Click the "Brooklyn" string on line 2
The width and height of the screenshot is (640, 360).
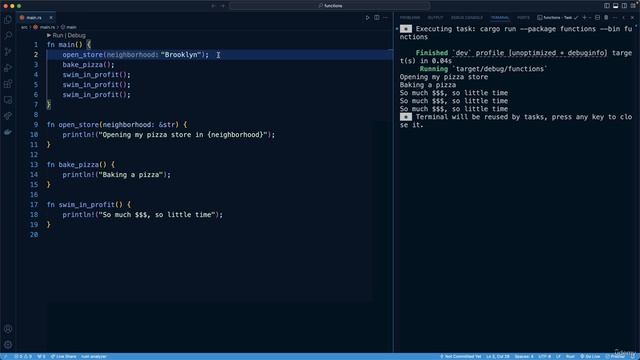pyautogui.click(x=181, y=55)
